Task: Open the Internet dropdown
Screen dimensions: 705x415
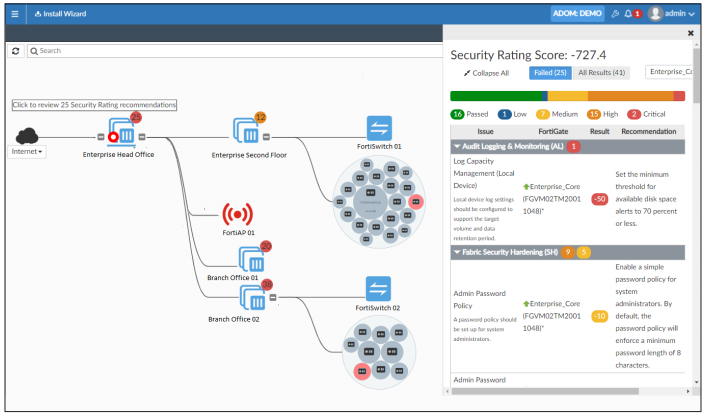Action: (x=27, y=152)
